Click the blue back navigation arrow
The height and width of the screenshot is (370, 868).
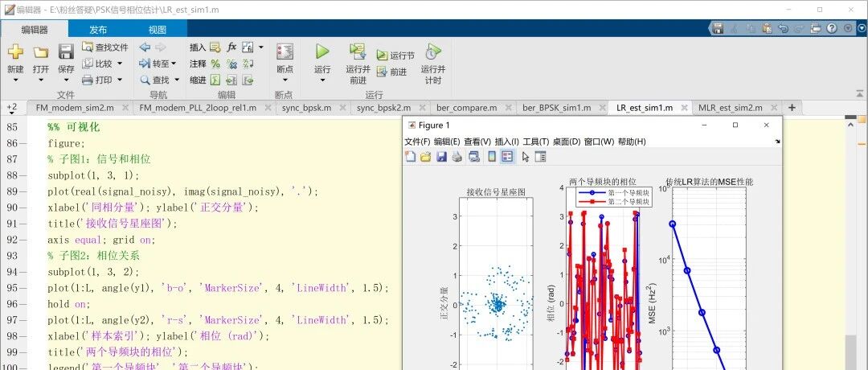(x=145, y=47)
